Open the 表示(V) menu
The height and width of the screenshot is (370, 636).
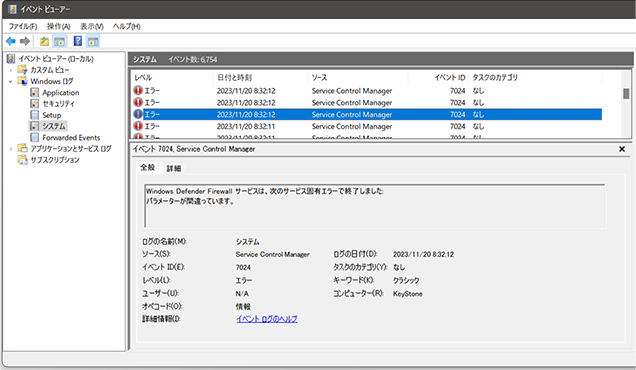92,26
